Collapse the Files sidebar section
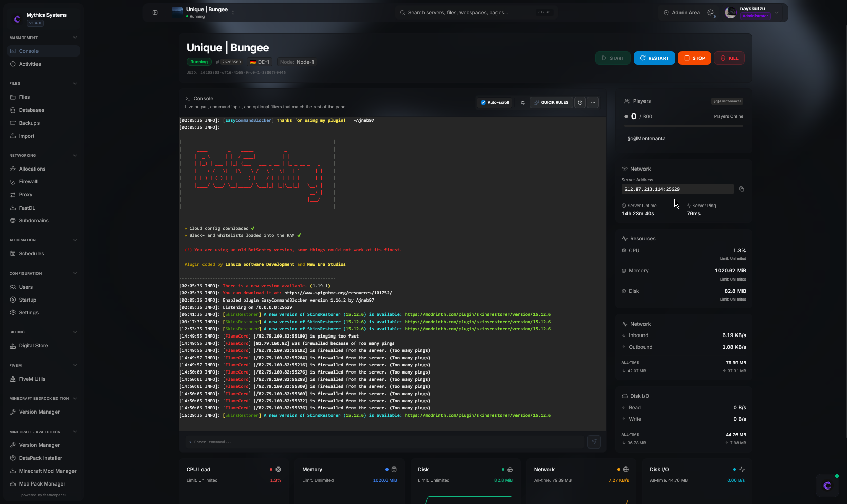This screenshot has width=847, height=504. [x=75, y=83]
